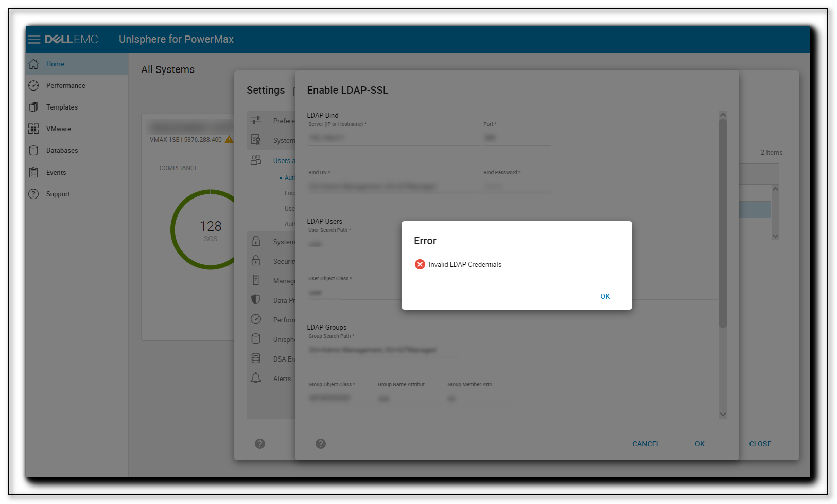
Task: Click CANCEL in Enable LDAP-SSL dialog
Action: pos(646,444)
